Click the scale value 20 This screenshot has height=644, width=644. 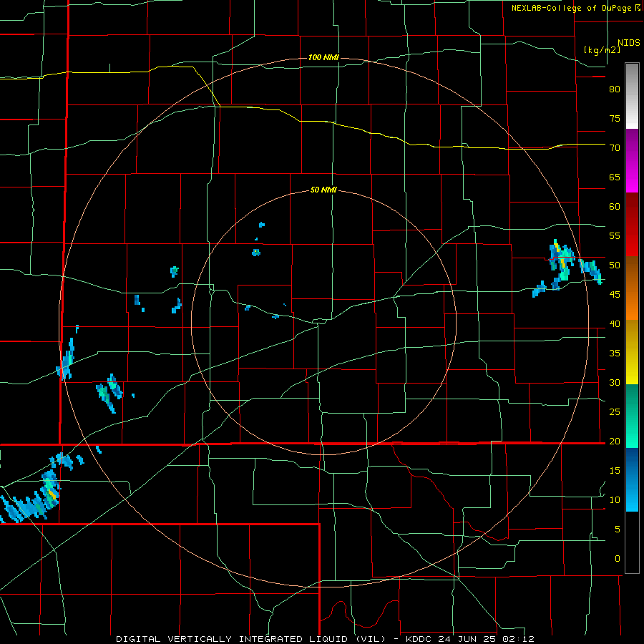tap(615, 441)
